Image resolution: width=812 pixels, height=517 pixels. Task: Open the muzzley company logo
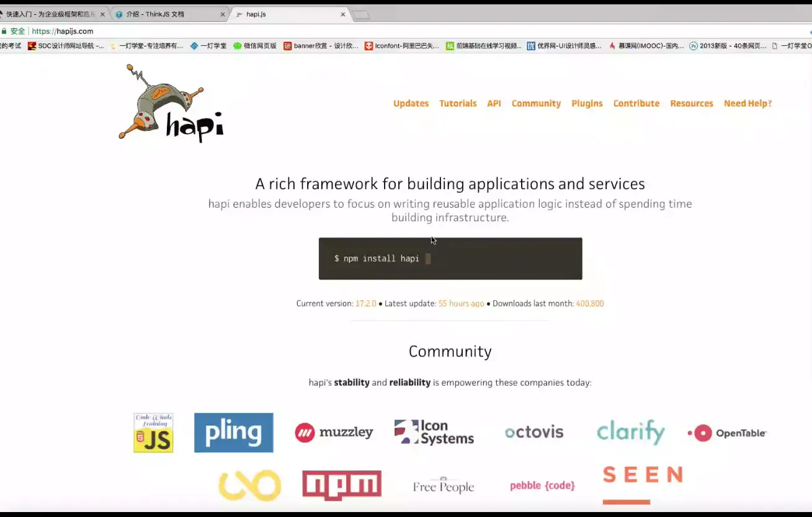[334, 433]
